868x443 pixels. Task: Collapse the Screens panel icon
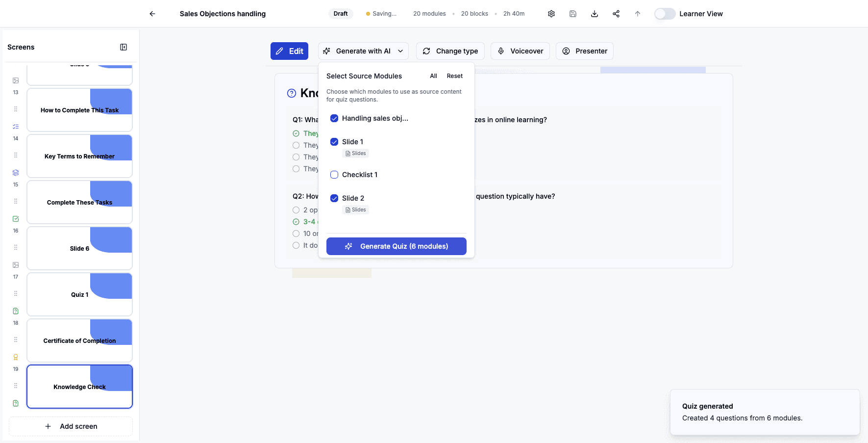point(124,47)
